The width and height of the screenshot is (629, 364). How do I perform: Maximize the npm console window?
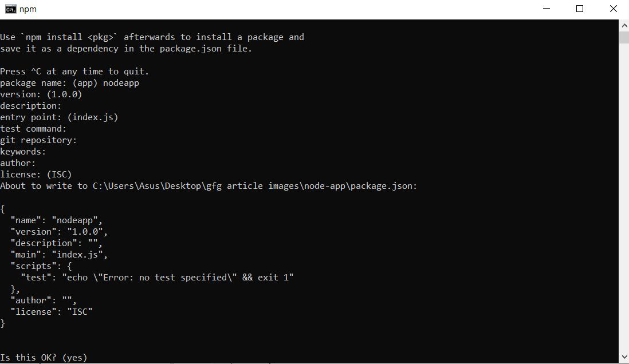580,9
